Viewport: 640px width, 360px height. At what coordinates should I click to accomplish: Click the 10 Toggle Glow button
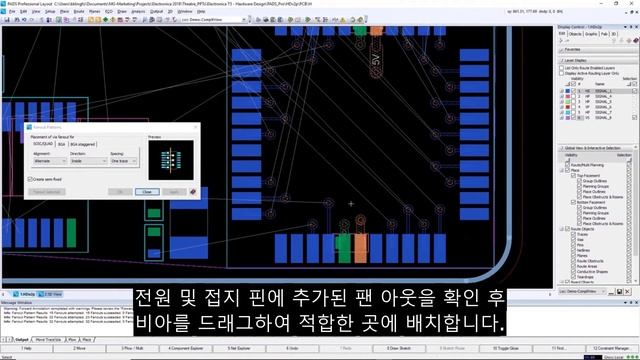click(505, 349)
